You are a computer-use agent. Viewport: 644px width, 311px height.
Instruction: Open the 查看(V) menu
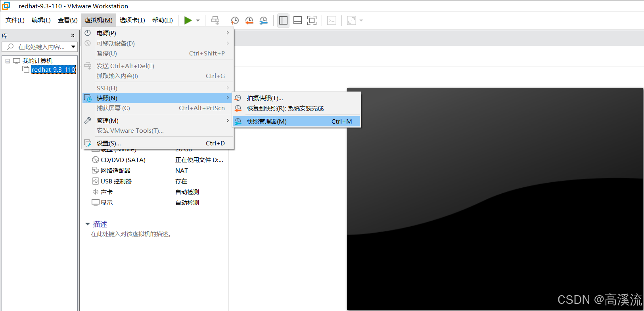(67, 20)
